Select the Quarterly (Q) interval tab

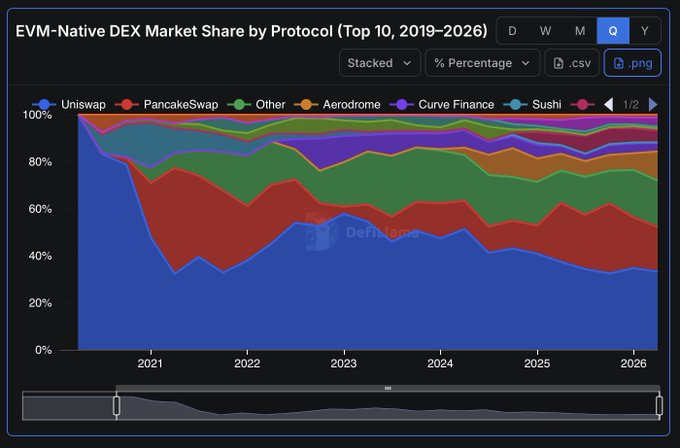coord(613,31)
